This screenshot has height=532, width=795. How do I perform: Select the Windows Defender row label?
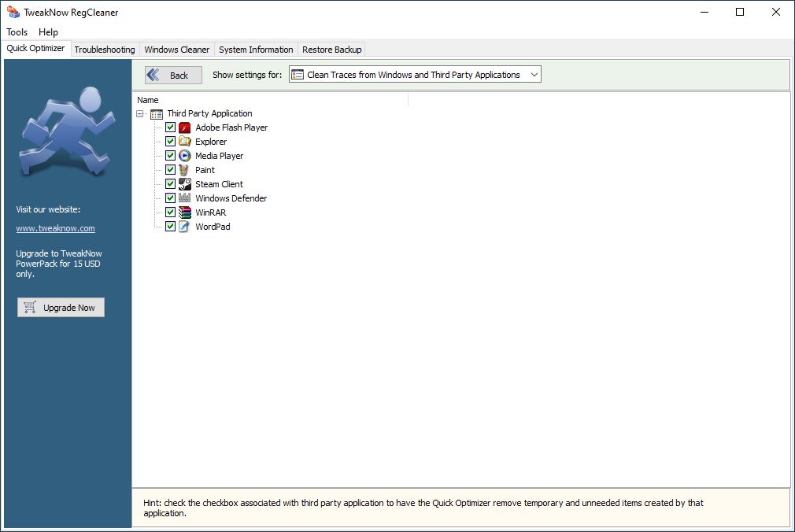tap(231, 199)
